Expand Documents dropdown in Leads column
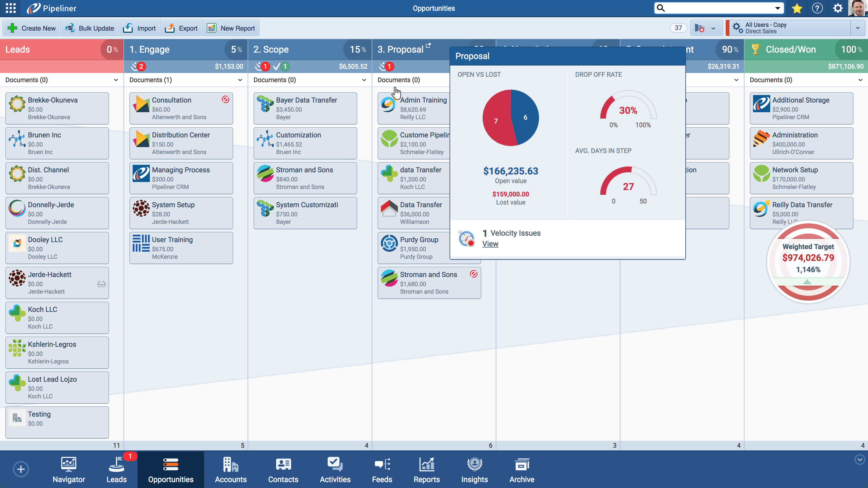 coord(116,80)
